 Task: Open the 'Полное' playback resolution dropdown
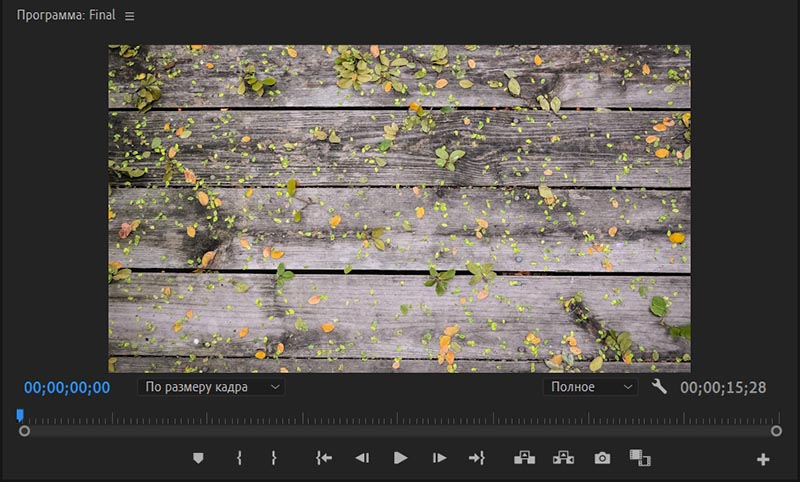[x=590, y=387]
